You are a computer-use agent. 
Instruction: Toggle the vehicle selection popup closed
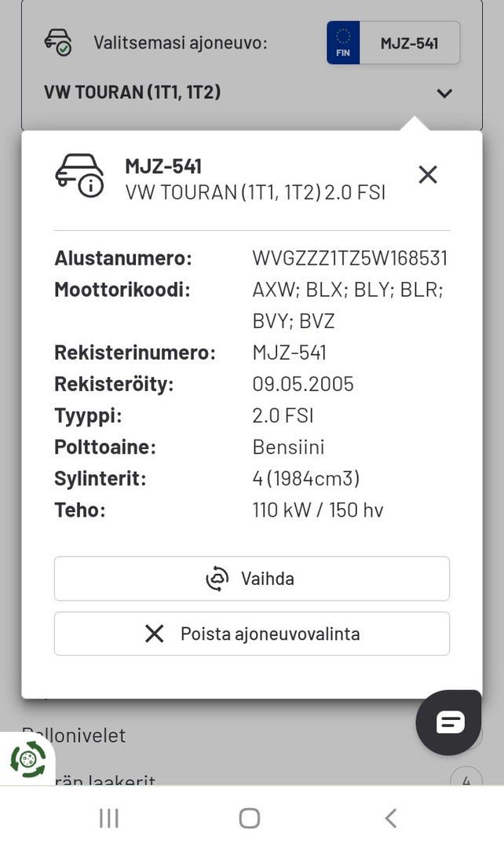point(428,174)
